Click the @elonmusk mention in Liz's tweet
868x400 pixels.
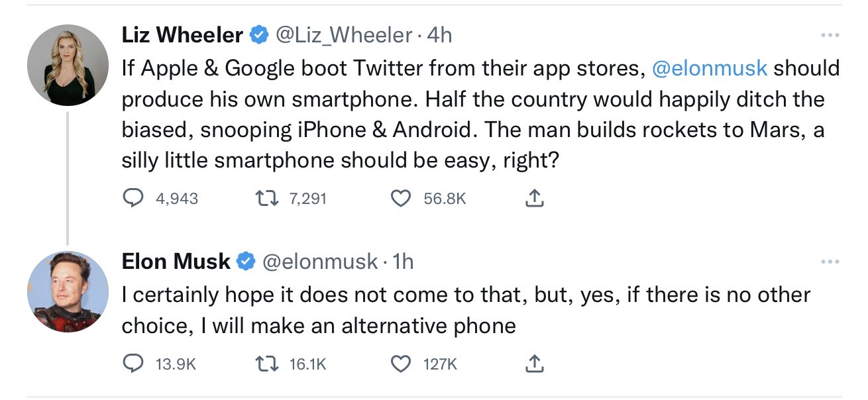click(710, 68)
